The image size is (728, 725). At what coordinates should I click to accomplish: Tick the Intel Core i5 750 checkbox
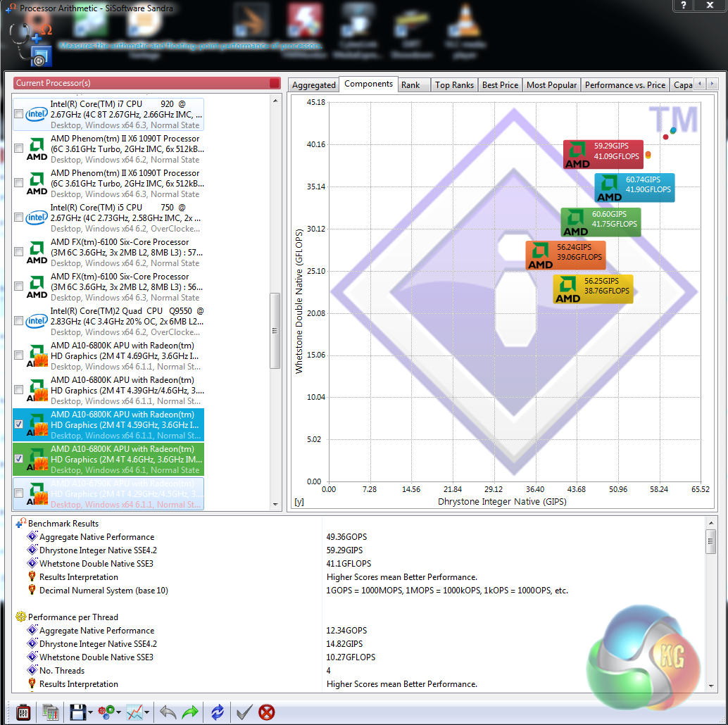tap(18, 217)
